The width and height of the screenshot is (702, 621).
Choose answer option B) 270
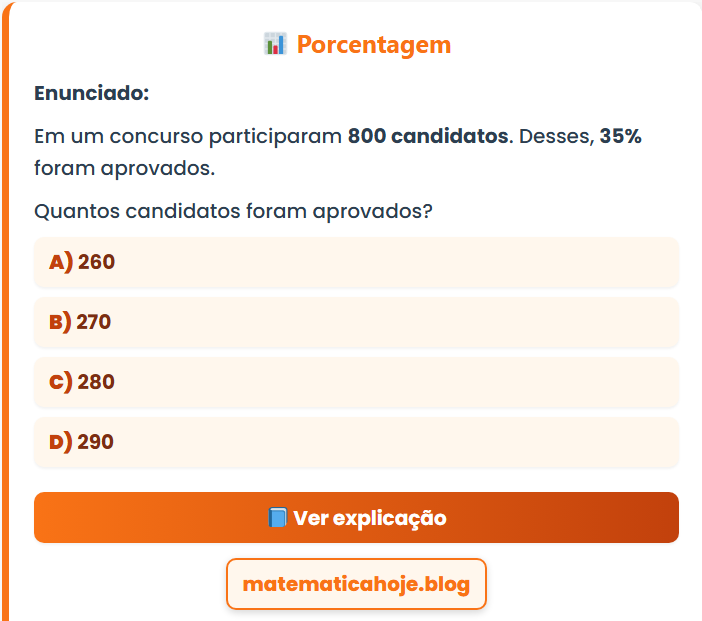click(356, 322)
